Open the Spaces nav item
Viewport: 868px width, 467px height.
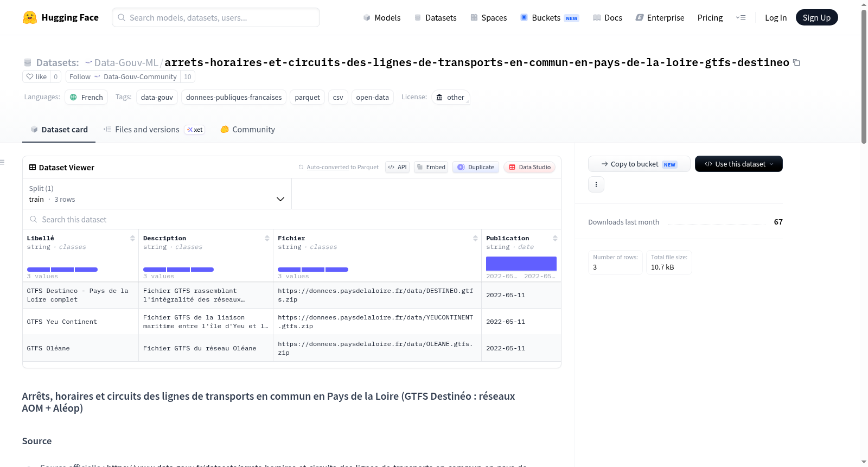click(x=489, y=17)
